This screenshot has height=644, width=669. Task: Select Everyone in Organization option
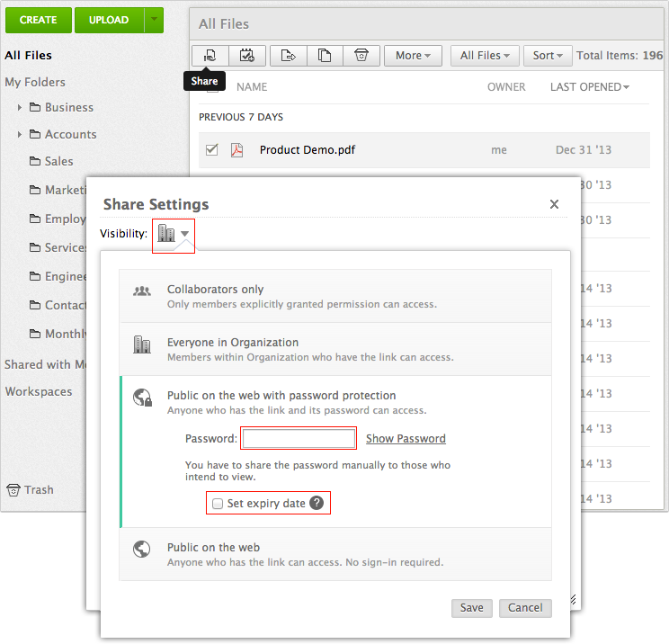(335, 349)
